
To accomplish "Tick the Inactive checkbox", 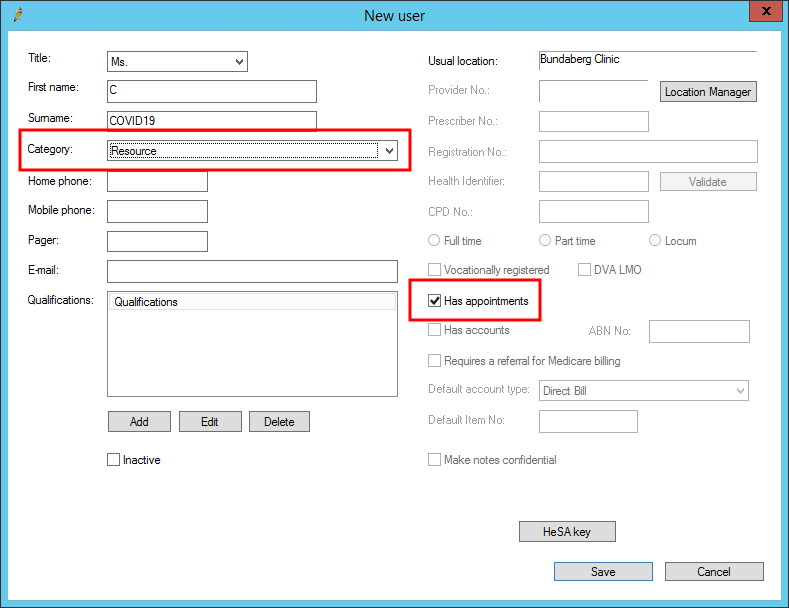I will 114,460.
